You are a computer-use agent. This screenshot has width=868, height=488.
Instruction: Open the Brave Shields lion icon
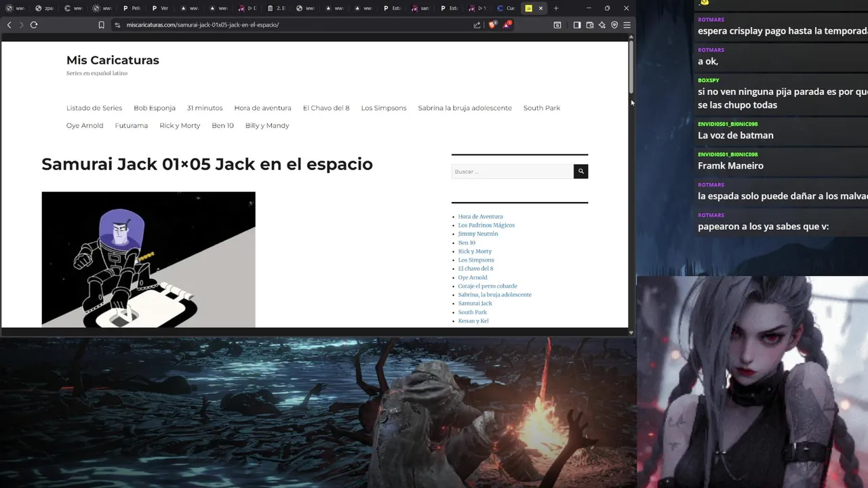(x=493, y=24)
